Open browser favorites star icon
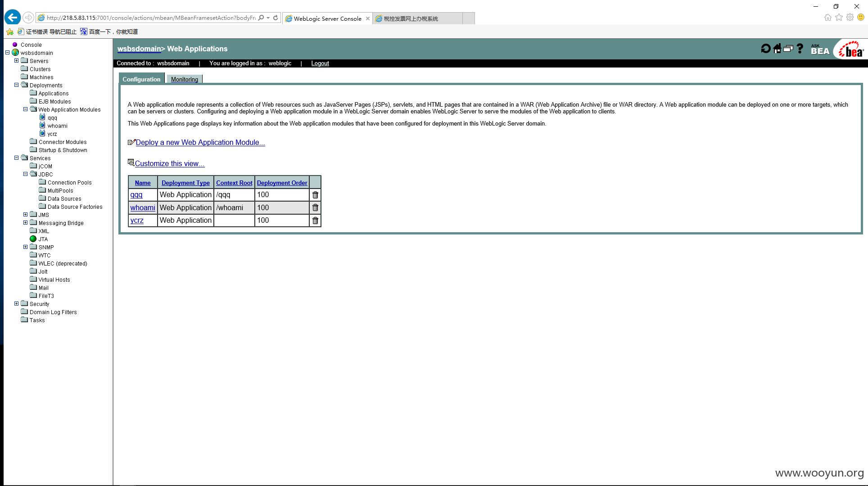This screenshot has height=486, width=868. tap(839, 17)
